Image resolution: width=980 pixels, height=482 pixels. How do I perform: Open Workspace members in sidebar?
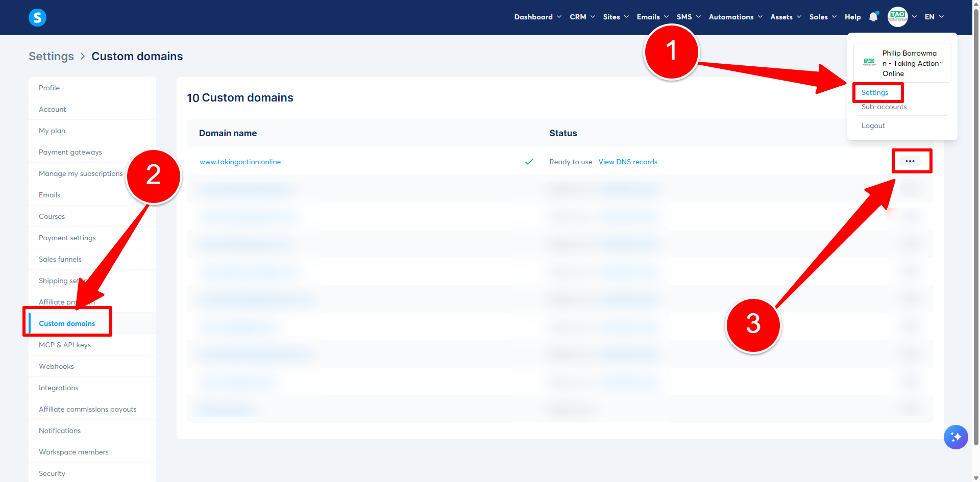[x=92, y=452]
